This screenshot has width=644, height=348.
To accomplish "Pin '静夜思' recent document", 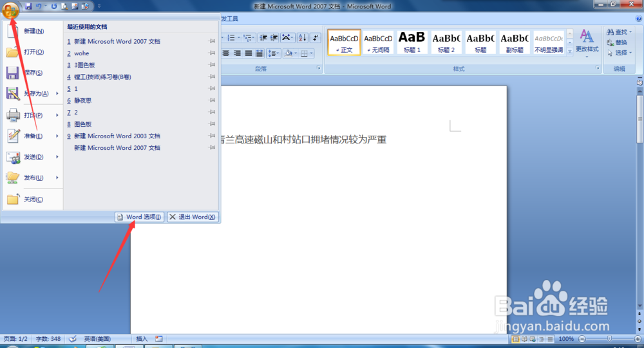I will [213, 100].
